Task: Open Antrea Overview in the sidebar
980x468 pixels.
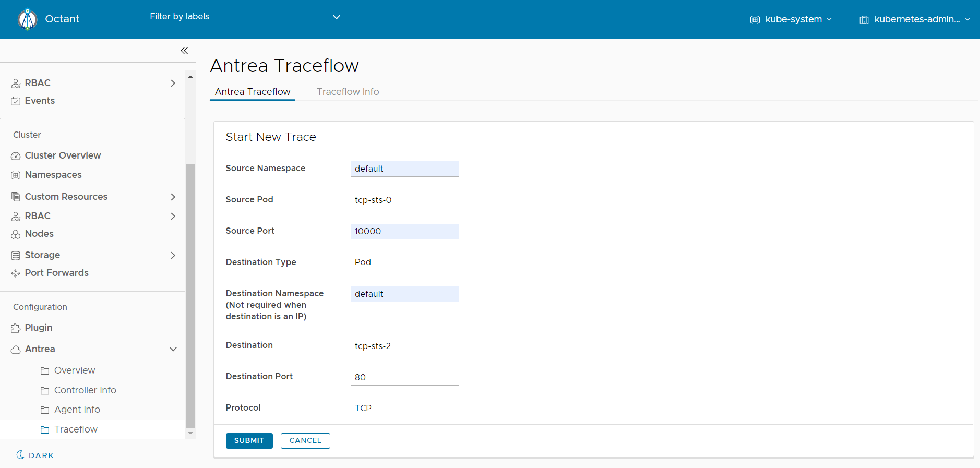Action: coord(75,370)
